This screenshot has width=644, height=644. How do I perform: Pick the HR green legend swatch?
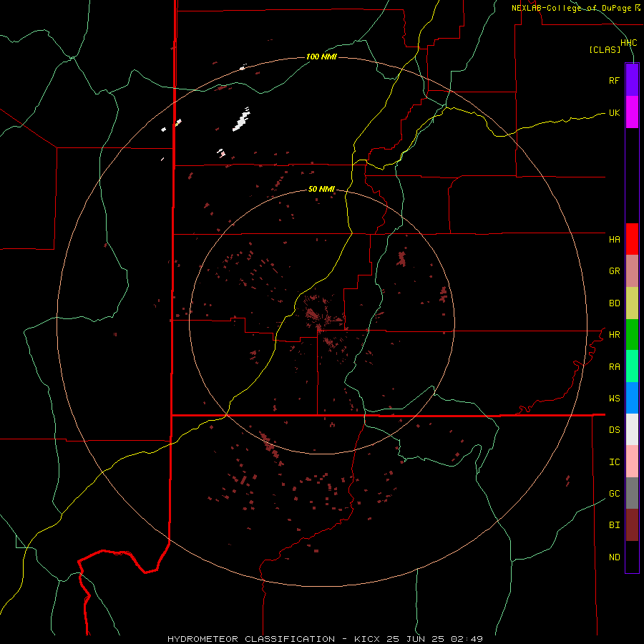pos(632,335)
